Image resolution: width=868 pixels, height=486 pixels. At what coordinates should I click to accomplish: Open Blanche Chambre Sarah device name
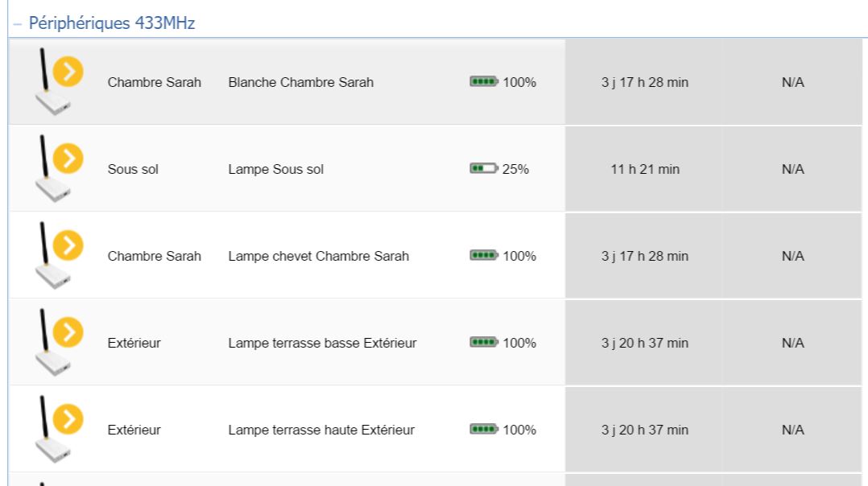300,82
